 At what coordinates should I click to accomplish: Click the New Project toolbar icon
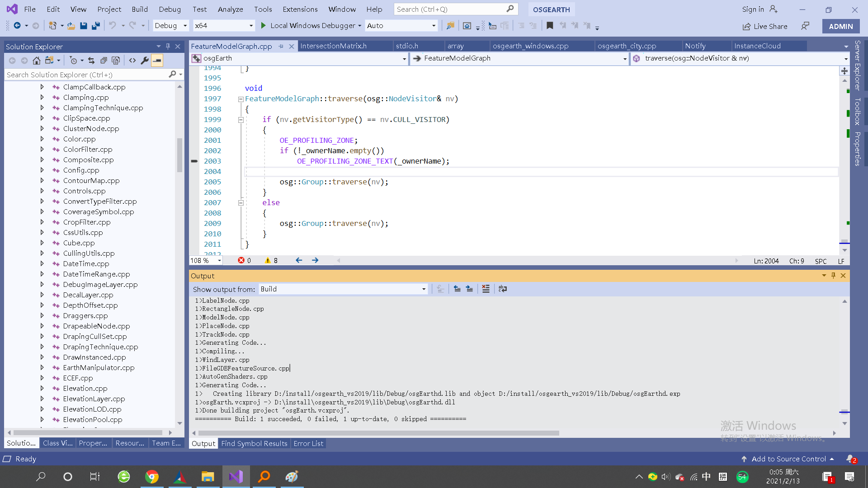pyautogui.click(x=52, y=26)
